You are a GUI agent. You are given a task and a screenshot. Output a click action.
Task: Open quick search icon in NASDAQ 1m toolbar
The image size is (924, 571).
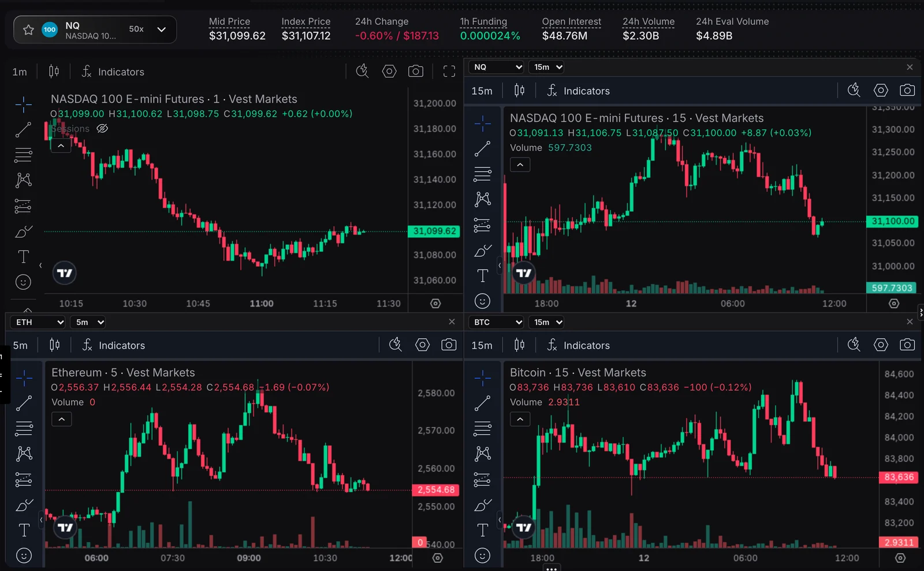pyautogui.click(x=362, y=72)
